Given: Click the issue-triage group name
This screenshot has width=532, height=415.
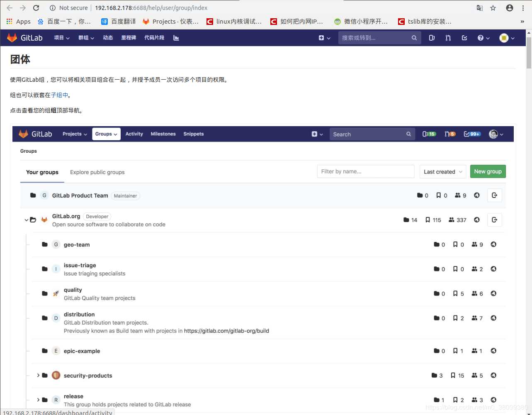Looking at the screenshot, I should [x=80, y=265].
